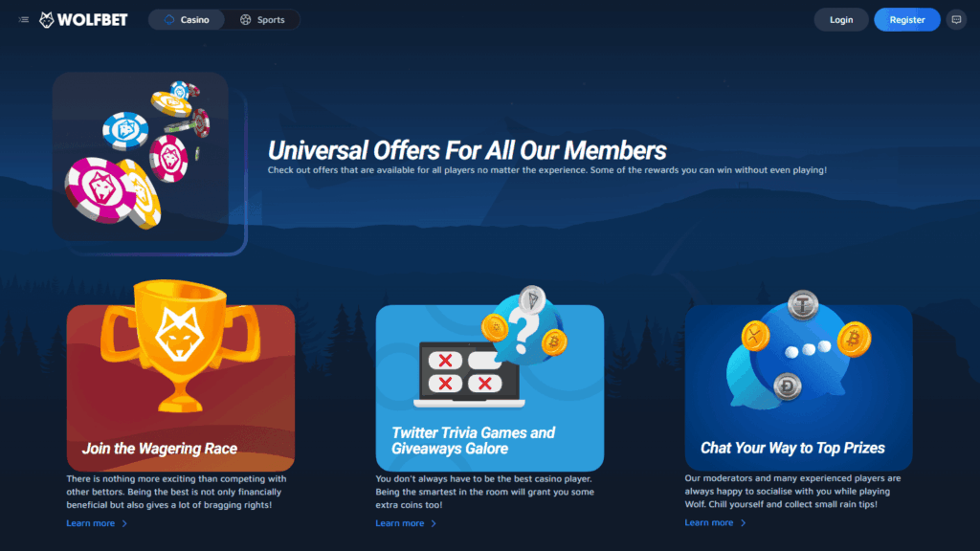Click the trivia laptop question mark graphic

pyautogui.click(x=491, y=348)
